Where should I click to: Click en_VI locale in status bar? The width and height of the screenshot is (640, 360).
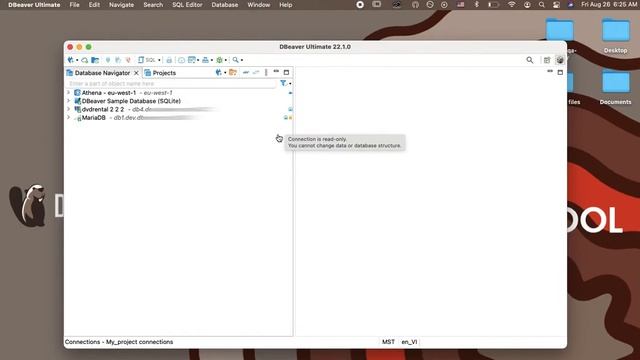point(409,342)
